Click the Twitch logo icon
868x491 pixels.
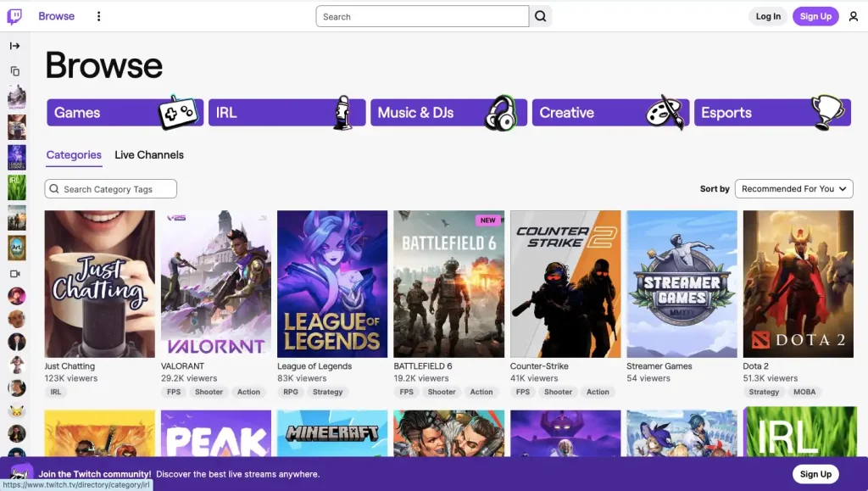click(x=13, y=15)
